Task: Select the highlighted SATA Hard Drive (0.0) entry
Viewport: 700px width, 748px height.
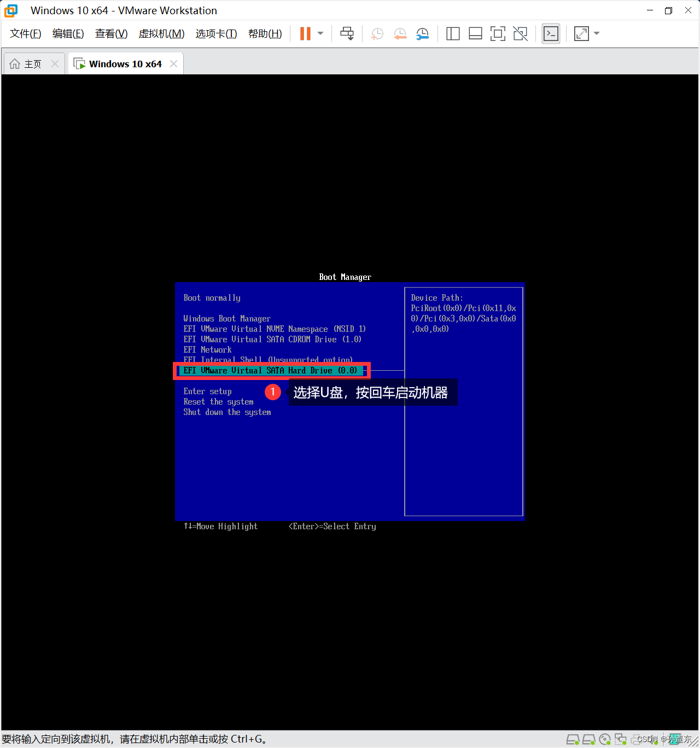Action: (272, 371)
